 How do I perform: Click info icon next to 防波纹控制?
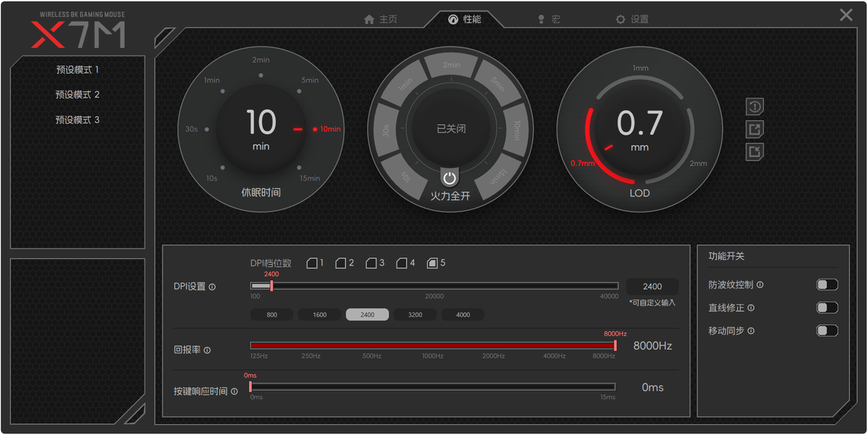coord(760,284)
